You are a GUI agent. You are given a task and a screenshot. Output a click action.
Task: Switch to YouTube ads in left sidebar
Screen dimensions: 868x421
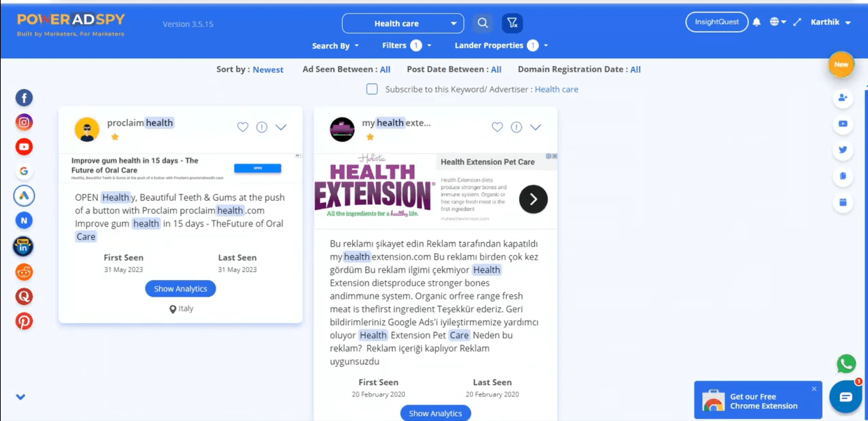tap(24, 147)
